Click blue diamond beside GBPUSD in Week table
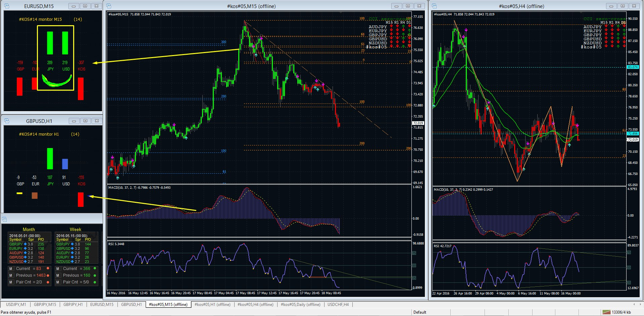The image size is (644, 316). click(72, 249)
